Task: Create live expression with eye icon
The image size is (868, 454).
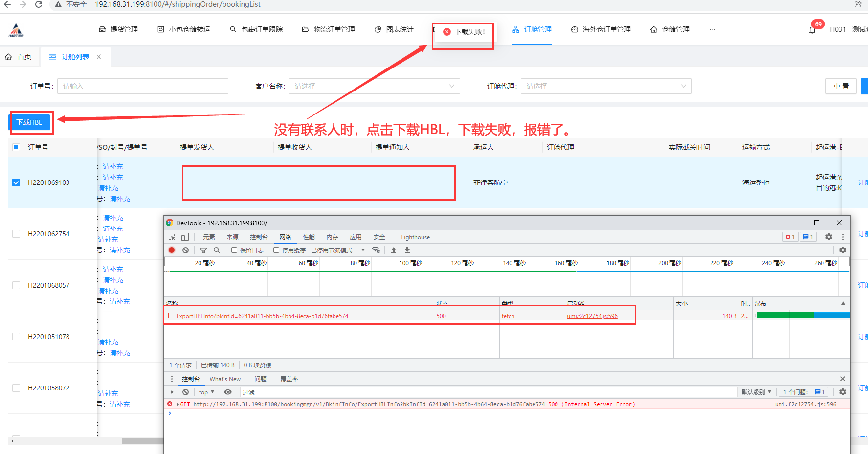Action: coord(228,392)
